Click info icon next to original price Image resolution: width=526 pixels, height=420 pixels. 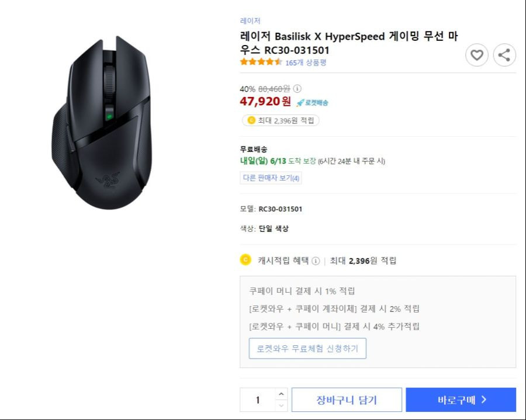(x=297, y=89)
